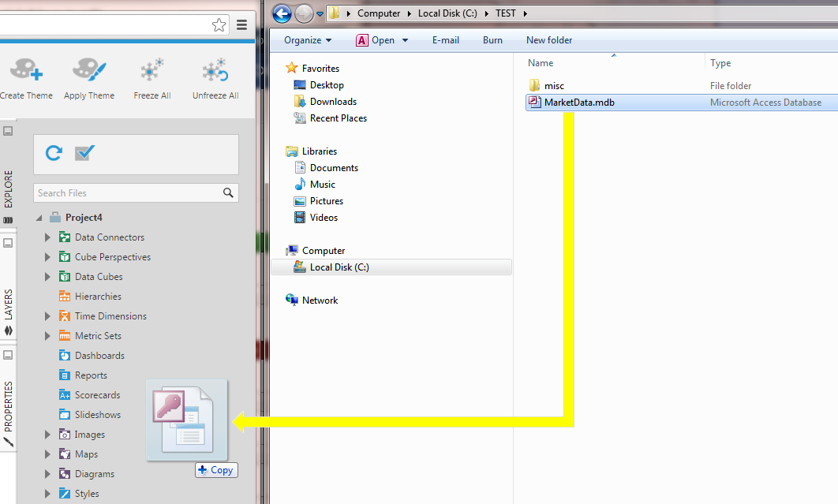Click the Freeze All snowflake icon
This screenshot has width=838, height=504.
click(152, 71)
